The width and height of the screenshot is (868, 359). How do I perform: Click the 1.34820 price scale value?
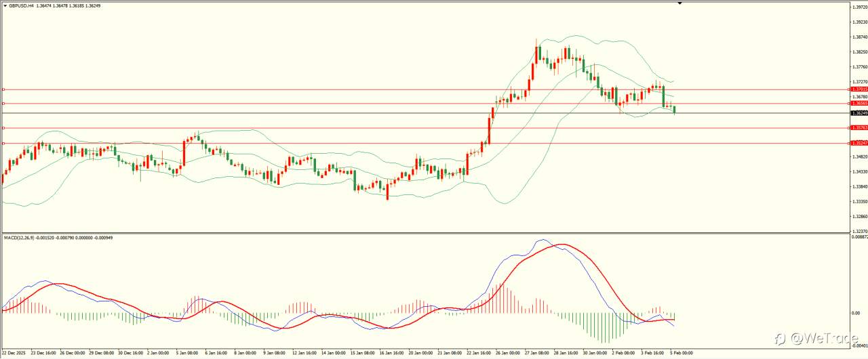coord(859,156)
